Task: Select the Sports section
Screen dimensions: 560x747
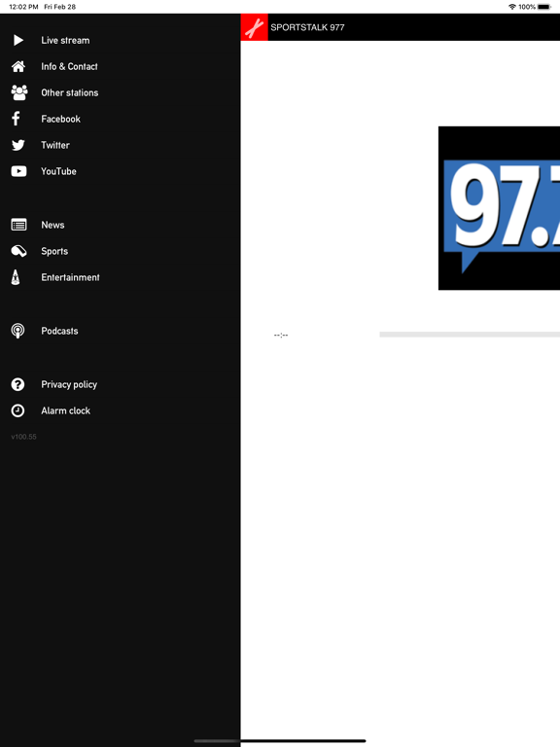Action: click(54, 251)
